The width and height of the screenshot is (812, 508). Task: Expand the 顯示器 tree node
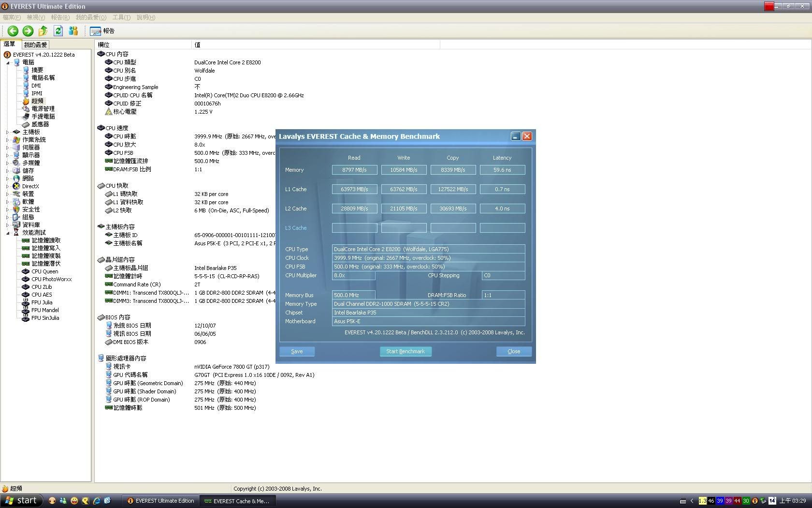click(8, 155)
